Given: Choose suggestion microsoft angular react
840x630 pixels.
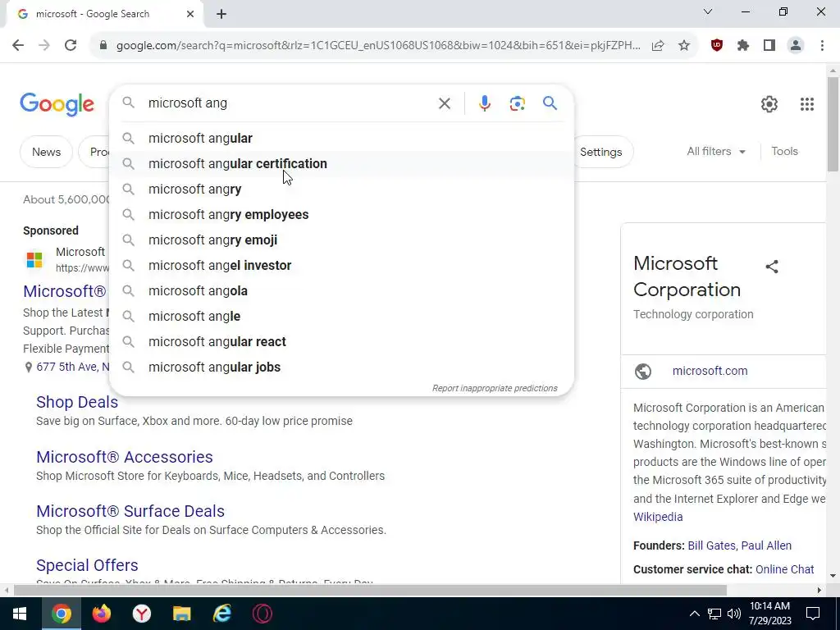Looking at the screenshot, I should click(x=341, y=342).
